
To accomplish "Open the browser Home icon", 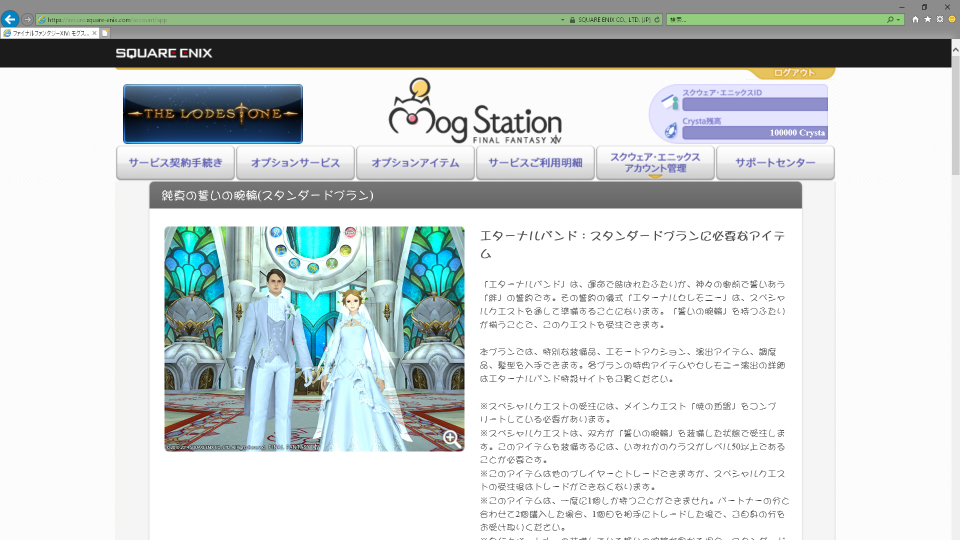I will click(x=915, y=20).
